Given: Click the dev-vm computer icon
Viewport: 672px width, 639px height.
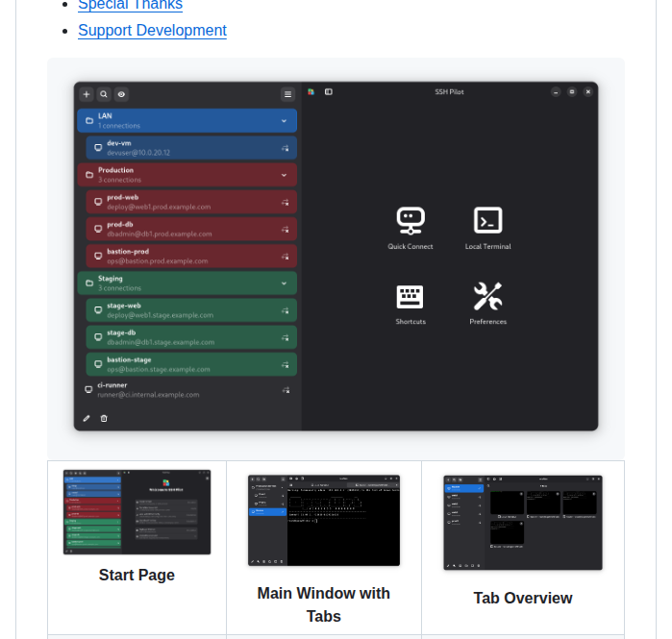Looking at the screenshot, I should [98, 148].
